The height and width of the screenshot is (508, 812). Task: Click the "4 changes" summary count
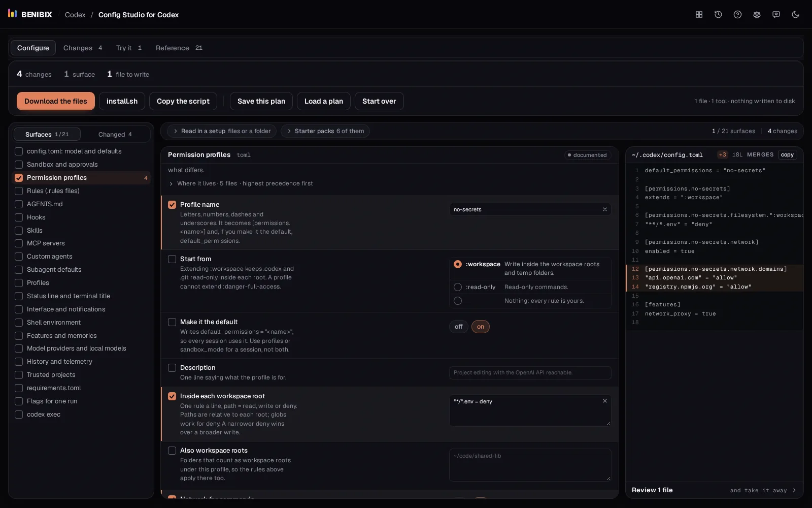[34, 74]
